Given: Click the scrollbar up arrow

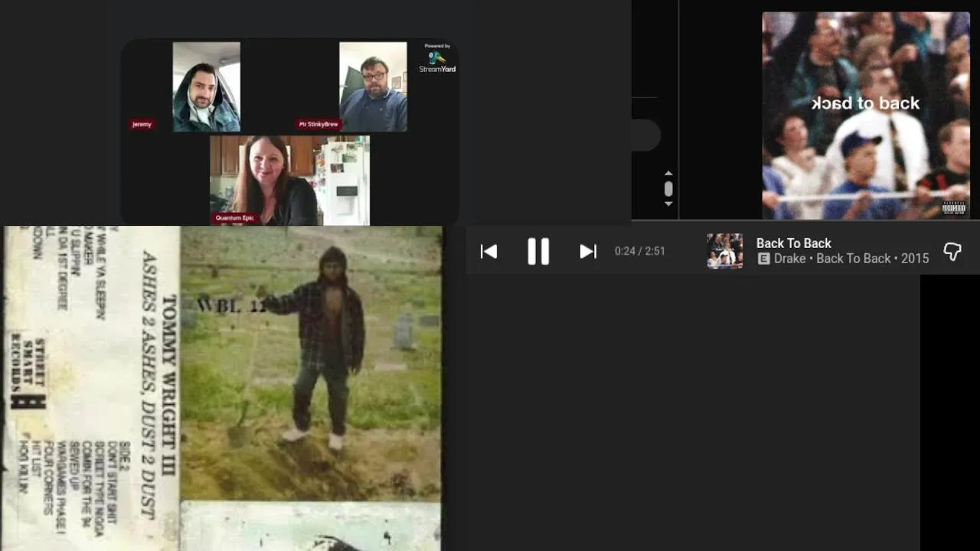Looking at the screenshot, I should click(668, 174).
